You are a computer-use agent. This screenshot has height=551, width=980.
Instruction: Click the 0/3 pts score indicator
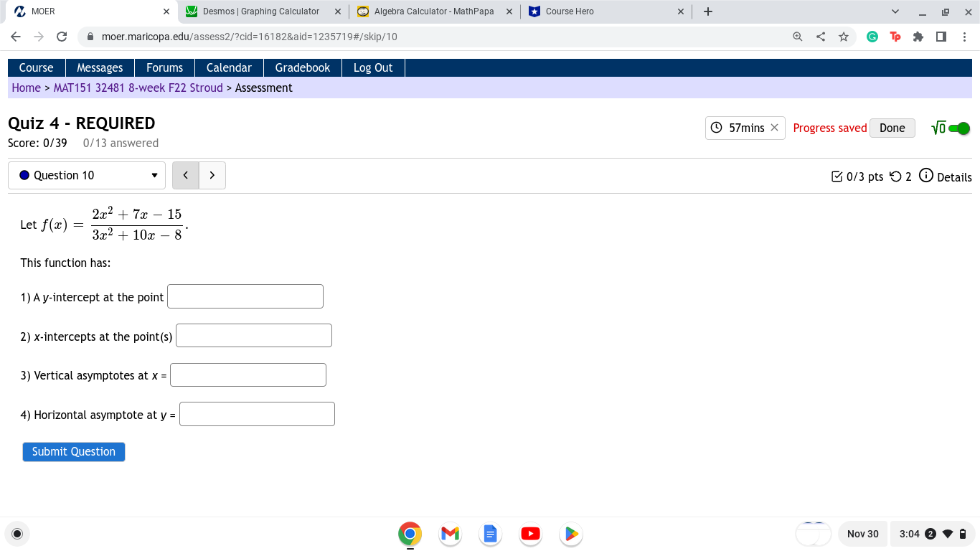coord(857,176)
